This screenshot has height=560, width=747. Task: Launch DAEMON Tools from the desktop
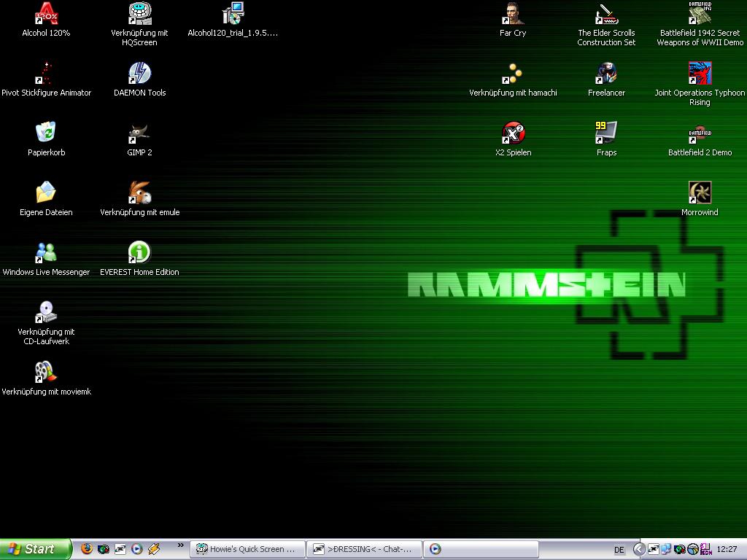point(139,79)
